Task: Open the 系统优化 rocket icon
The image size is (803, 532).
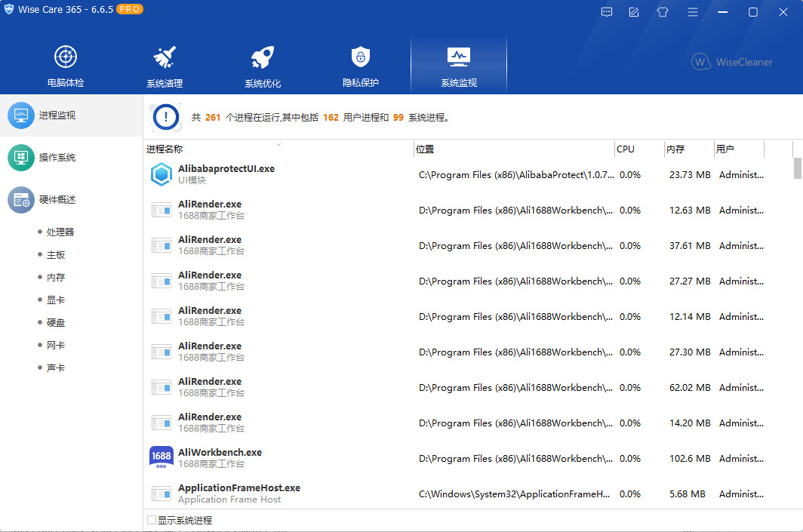Action: pos(262,57)
